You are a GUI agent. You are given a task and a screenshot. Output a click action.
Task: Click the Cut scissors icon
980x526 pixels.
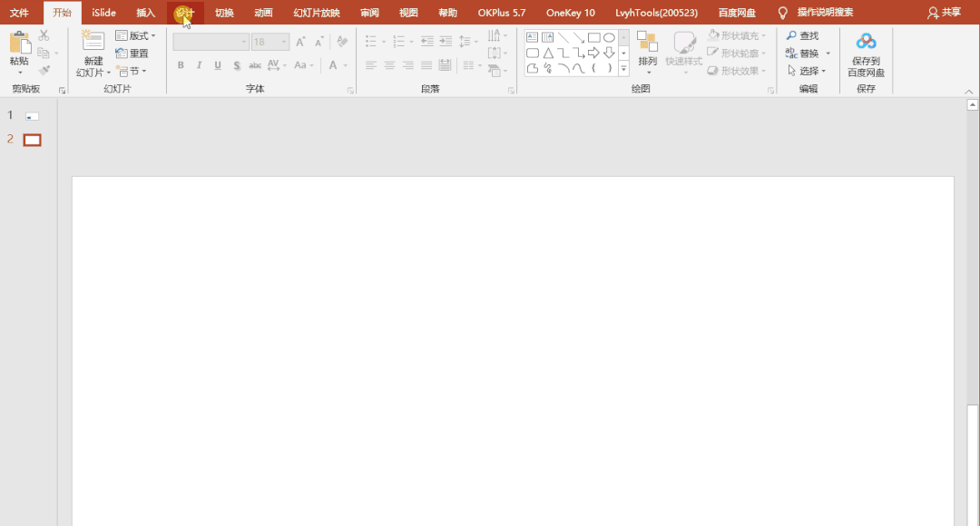pyautogui.click(x=44, y=35)
